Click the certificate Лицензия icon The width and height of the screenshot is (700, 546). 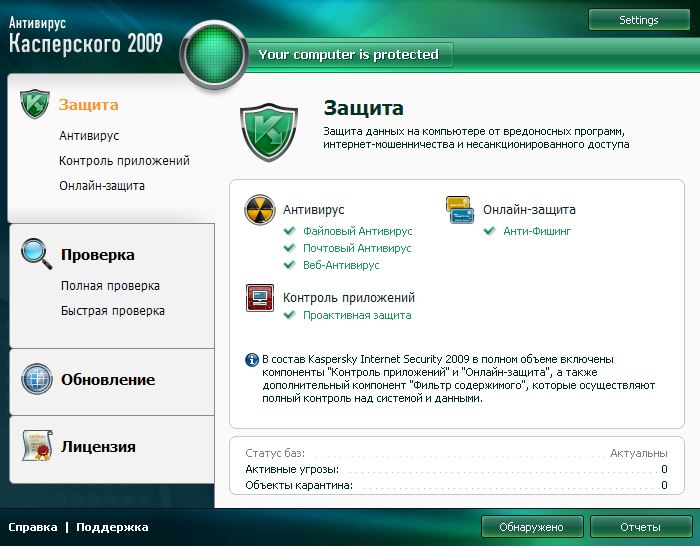(x=38, y=446)
